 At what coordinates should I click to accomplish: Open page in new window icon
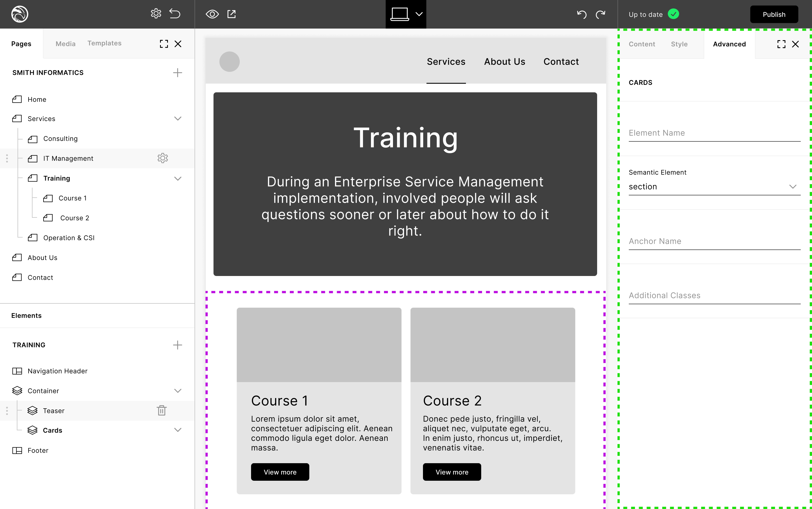tap(232, 14)
